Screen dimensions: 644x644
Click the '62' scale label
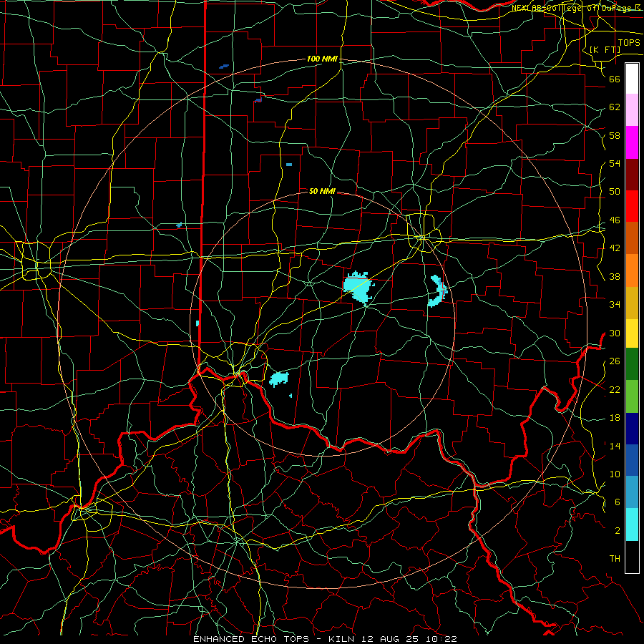[x=615, y=107]
